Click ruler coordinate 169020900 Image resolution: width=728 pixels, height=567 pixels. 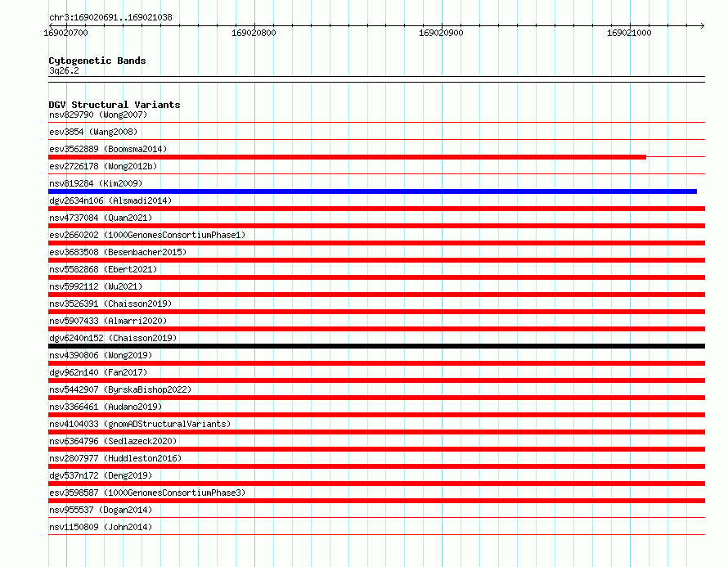point(441,33)
